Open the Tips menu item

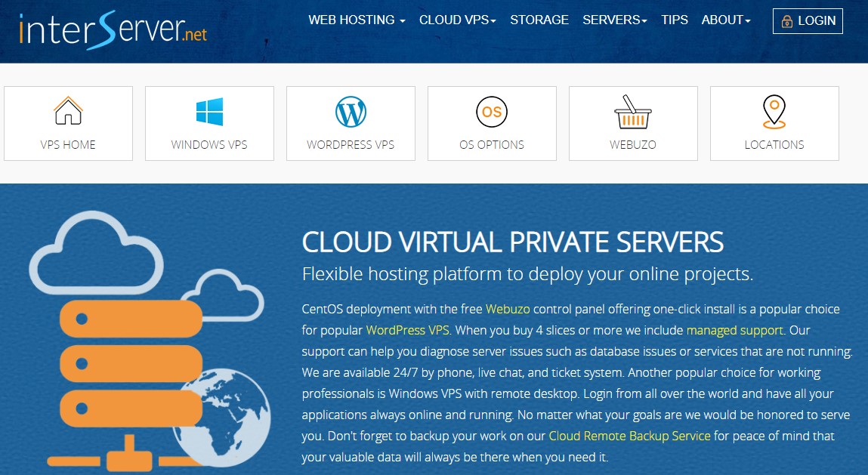(675, 20)
